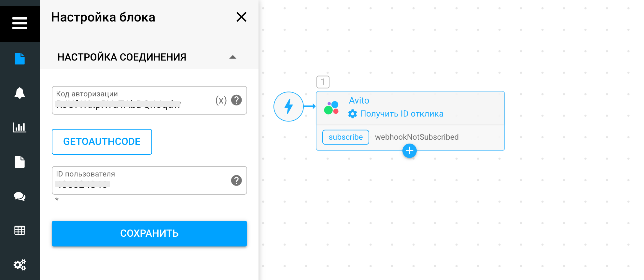Collapse the Настройка соединения section

pyautogui.click(x=232, y=57)
